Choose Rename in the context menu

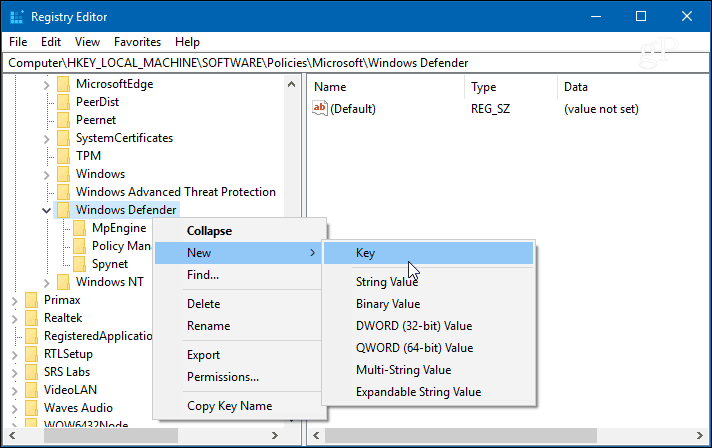pyautogui.click(x=239, y=326)
